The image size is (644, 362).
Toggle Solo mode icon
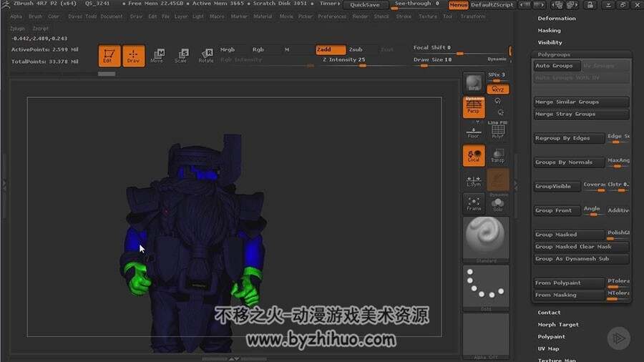(498, 204)
